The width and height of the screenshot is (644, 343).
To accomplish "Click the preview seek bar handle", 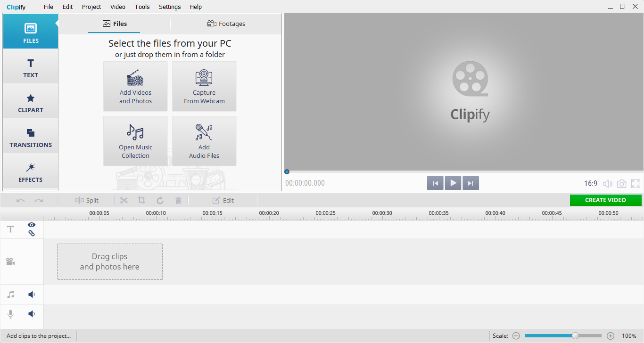I will pos(287,172).
